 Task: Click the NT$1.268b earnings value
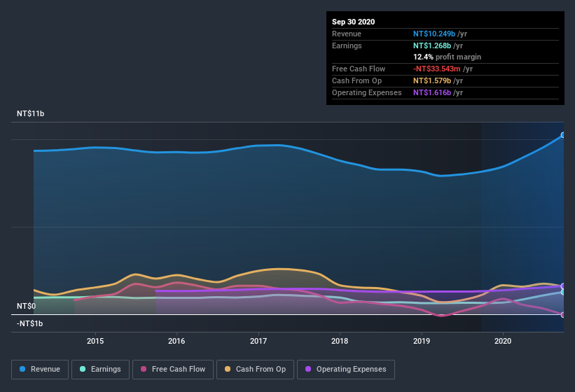[432, 45]
